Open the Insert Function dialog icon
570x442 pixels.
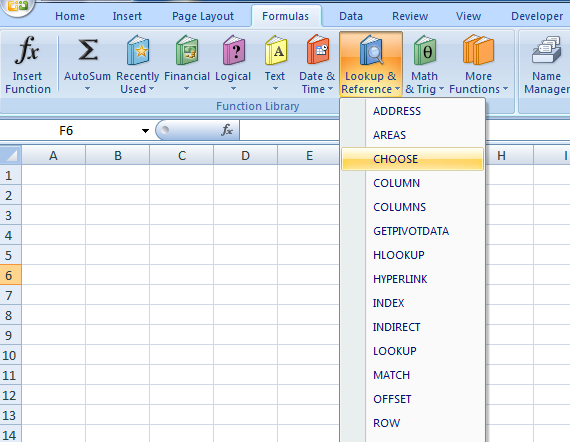pos(27,50)
